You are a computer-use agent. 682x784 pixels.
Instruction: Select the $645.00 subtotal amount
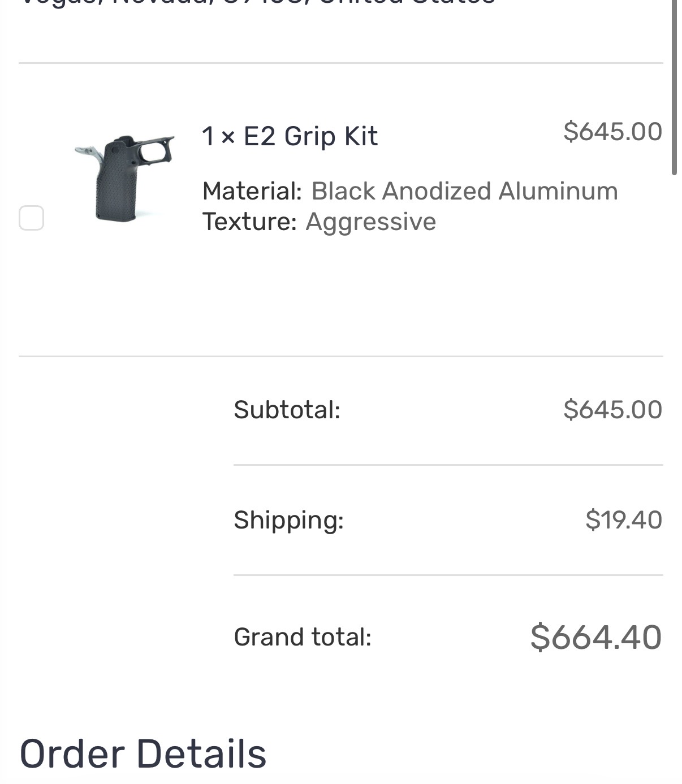click(x=612, y=410)
